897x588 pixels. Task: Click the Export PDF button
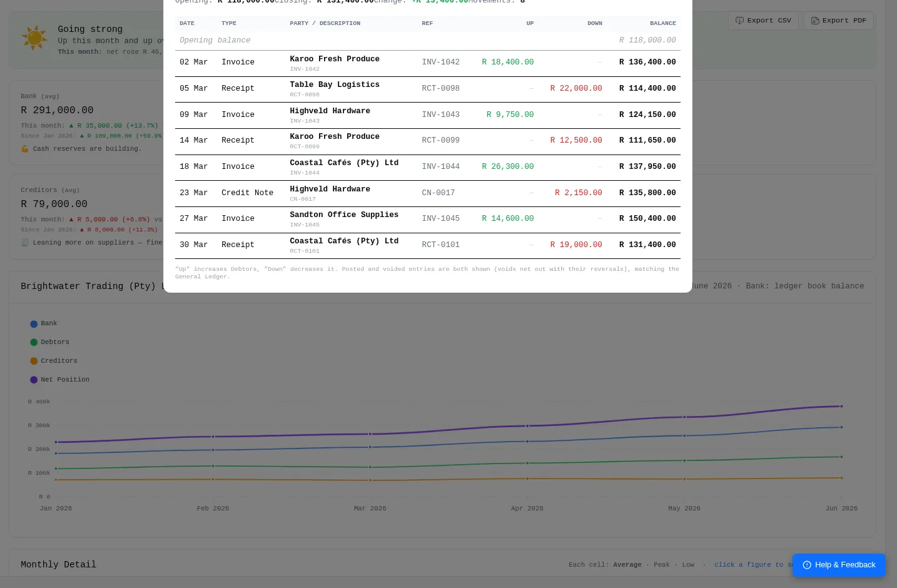[838, 21]
